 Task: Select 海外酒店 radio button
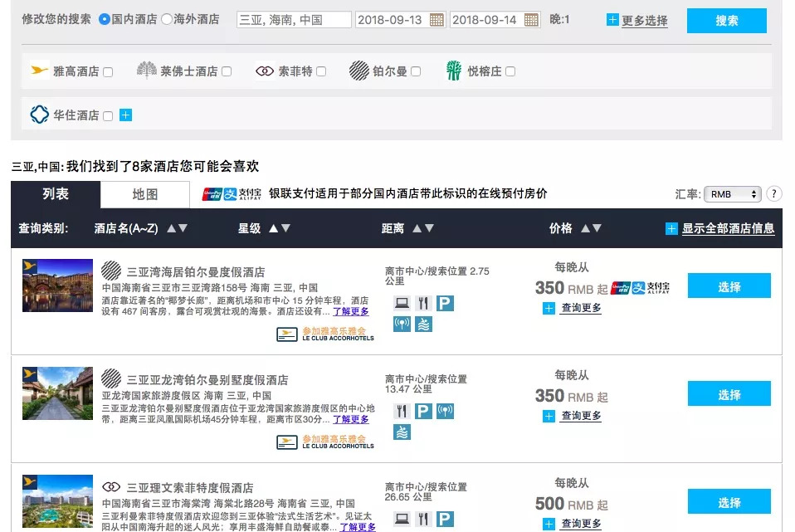(167, 19)
